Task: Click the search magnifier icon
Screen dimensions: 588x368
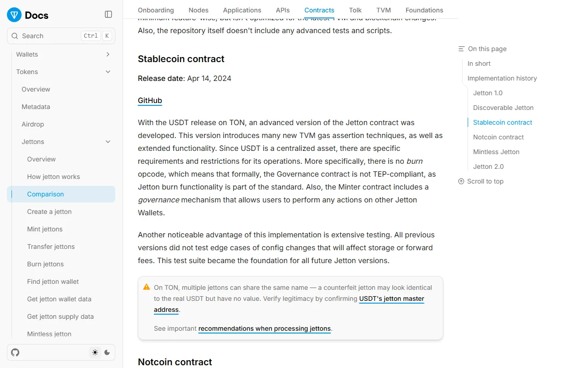Action: (x=15, y=36)
